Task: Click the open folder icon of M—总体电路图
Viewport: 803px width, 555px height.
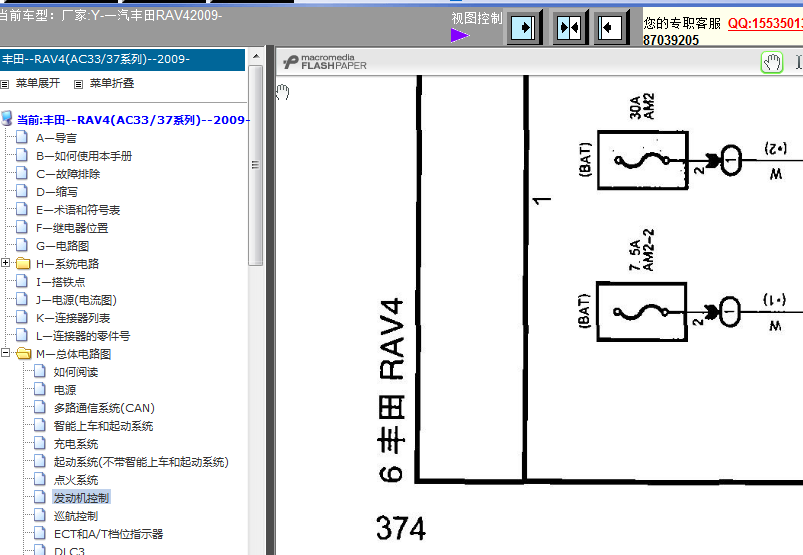Action: point(24,353)
